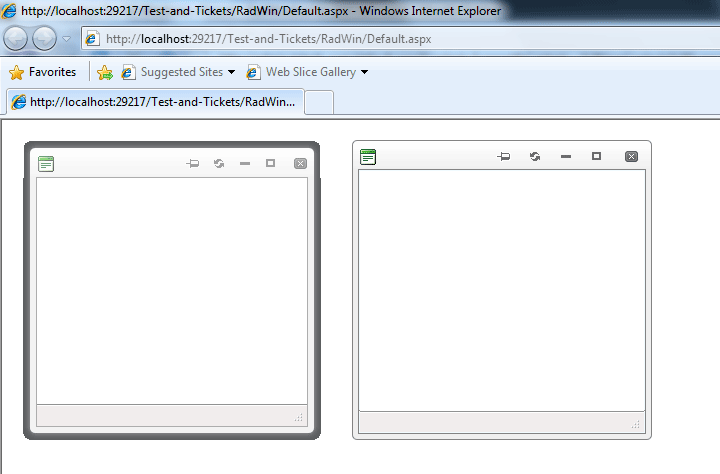Expand the Web Slice Gallery dropdown arrow
This screenshot has width=720, height=474.
tap(365, 72)
